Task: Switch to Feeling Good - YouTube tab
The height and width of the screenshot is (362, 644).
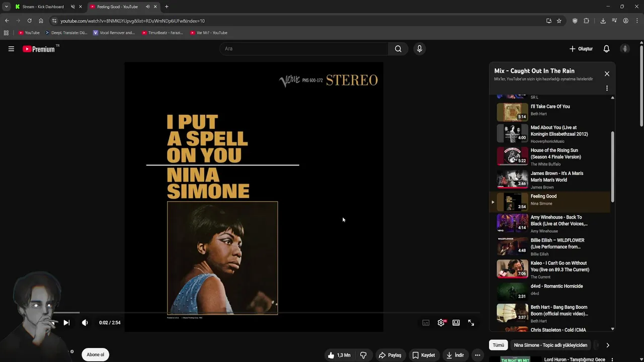Action: click(117, 7)
